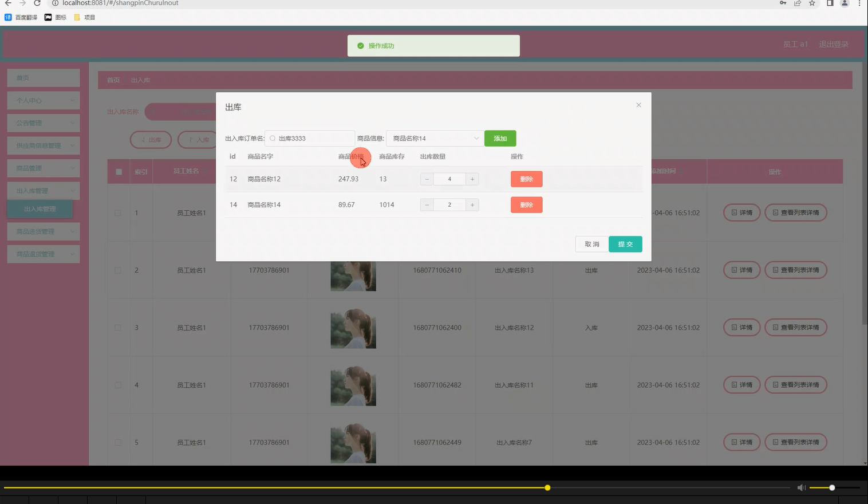Click the page vertical scrollbar
The width and height of the screenshot is (868, 504).
pyautogui.click(x=865, y=193)
